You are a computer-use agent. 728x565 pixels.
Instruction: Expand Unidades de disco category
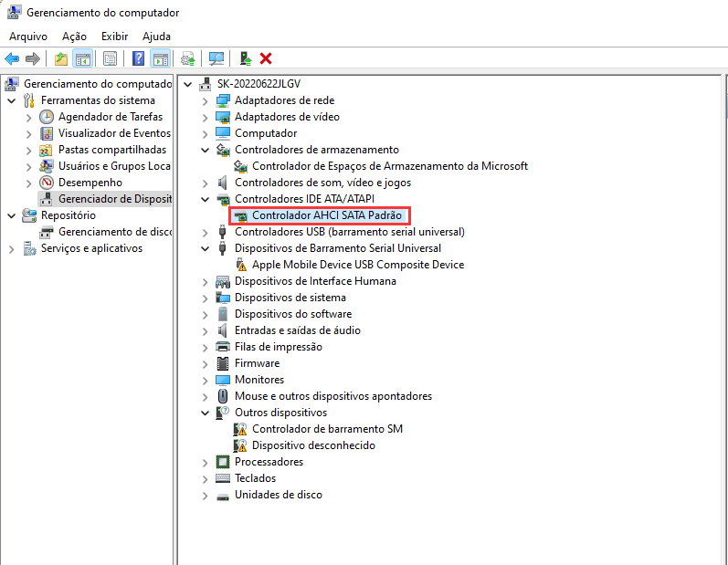(206, 496)
